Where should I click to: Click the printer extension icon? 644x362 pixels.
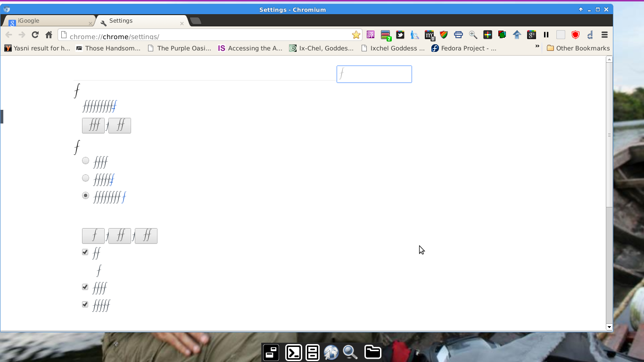click(458, 35)
